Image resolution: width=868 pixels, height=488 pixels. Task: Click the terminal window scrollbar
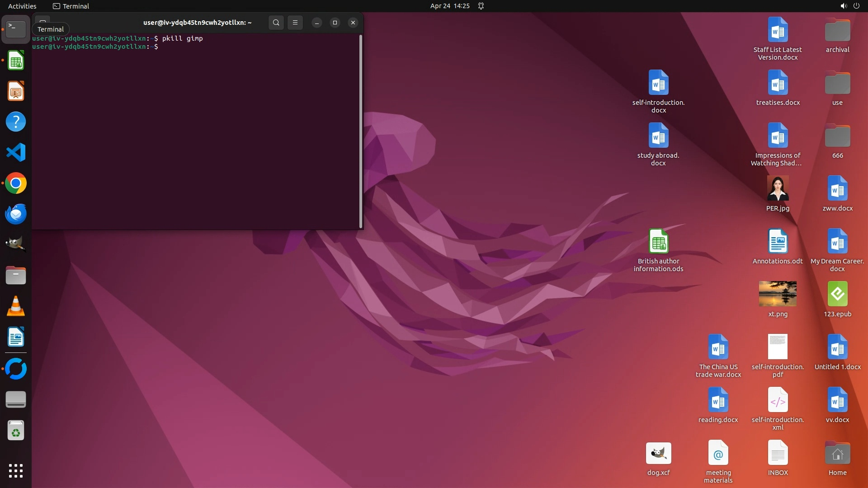360,131
